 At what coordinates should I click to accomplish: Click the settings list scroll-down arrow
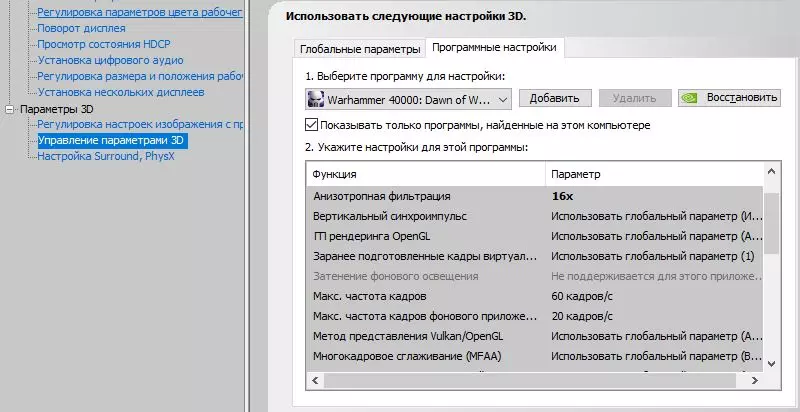771,364
